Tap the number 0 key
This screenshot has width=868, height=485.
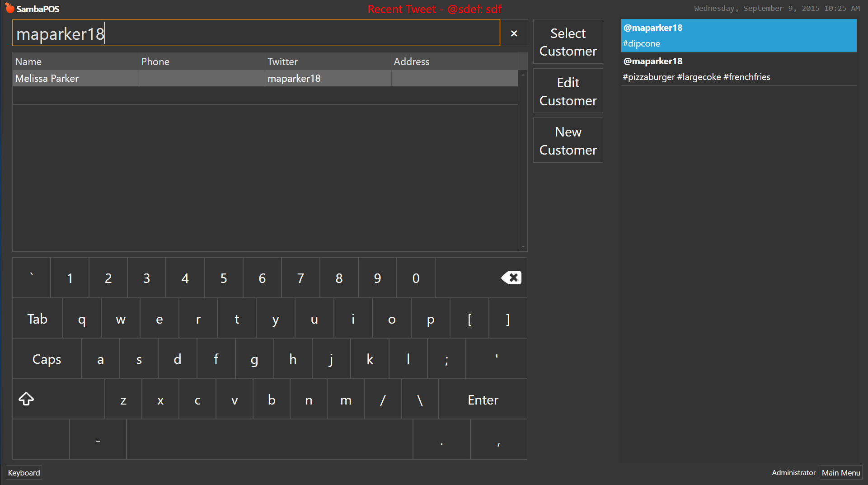[416, 278]
